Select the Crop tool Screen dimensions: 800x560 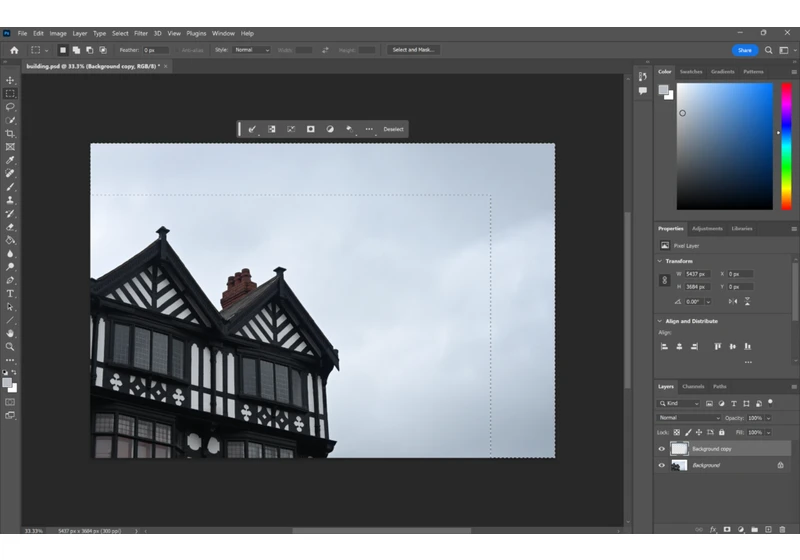coord(10,134)
